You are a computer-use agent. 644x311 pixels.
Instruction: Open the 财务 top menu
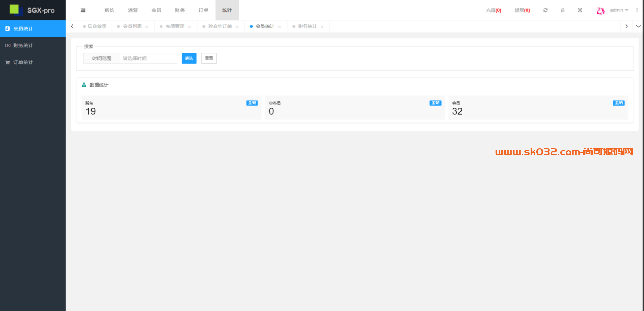(180, 10)
